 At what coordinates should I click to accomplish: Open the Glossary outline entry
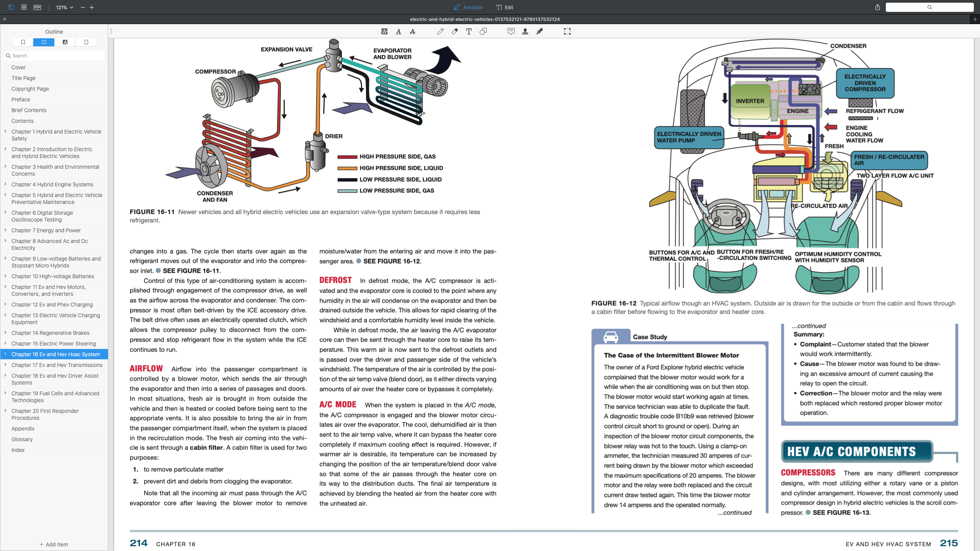point(22,439)
